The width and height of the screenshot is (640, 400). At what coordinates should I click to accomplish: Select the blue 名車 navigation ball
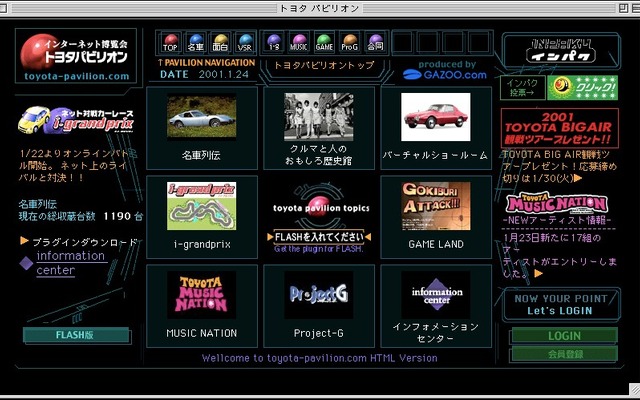pos(196,42)
